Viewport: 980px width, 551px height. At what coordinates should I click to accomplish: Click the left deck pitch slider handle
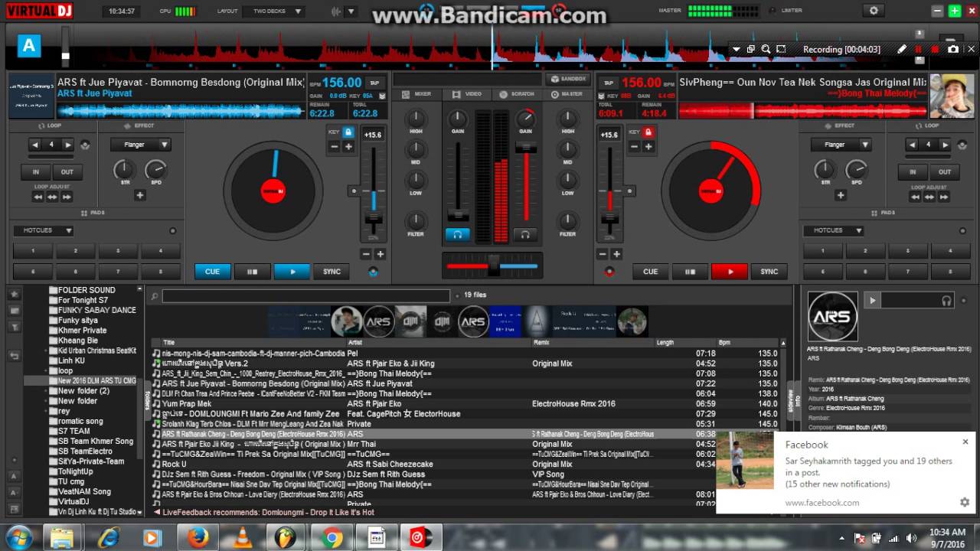point(374,218)
